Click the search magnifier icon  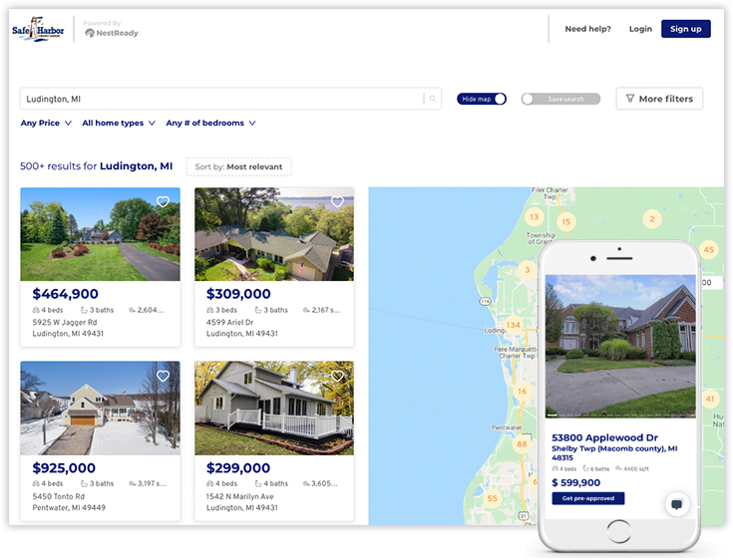[x=433, y=99]
